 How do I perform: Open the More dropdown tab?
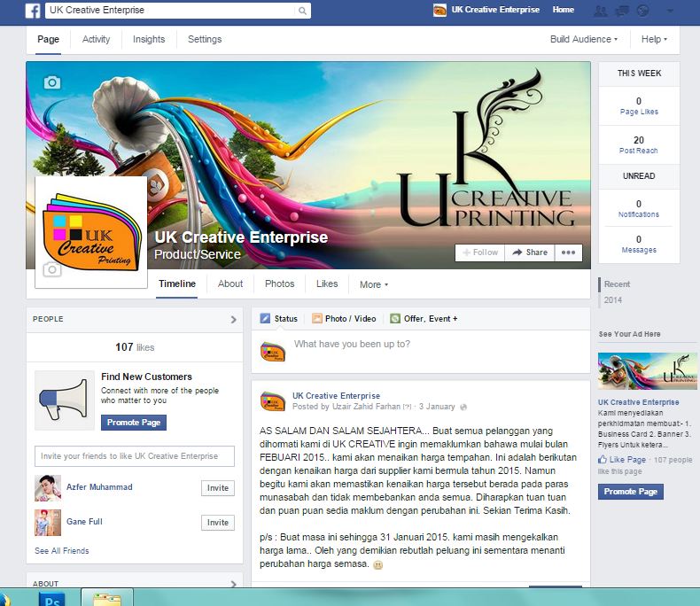coord(374,284)
